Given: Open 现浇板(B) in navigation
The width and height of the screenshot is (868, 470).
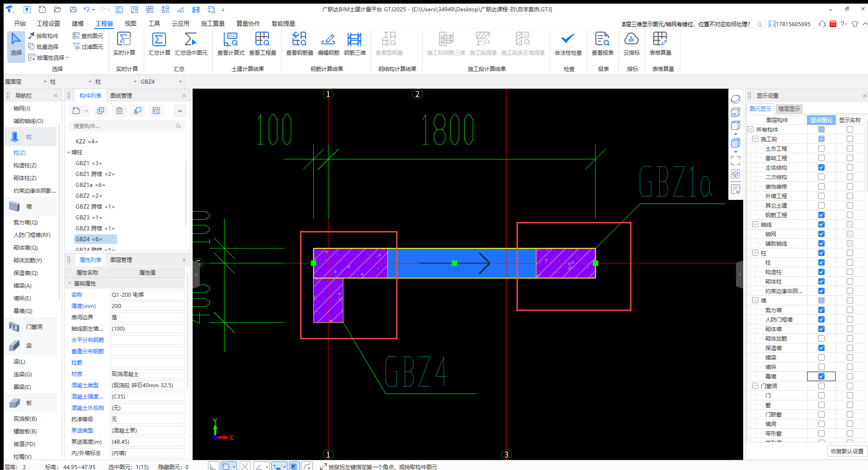Looking at the screenshot, I should pos(25,419).
